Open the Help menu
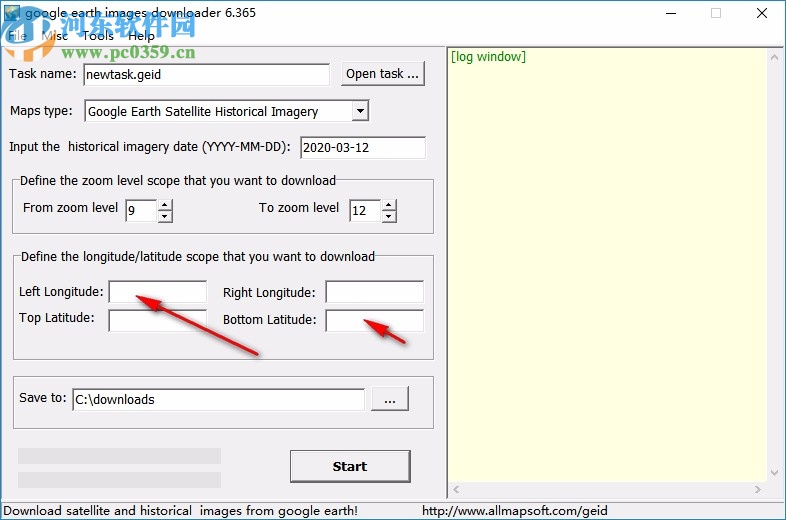Viewport: 786px width, 520px height. pyautogui.click(x=141, y=36)
